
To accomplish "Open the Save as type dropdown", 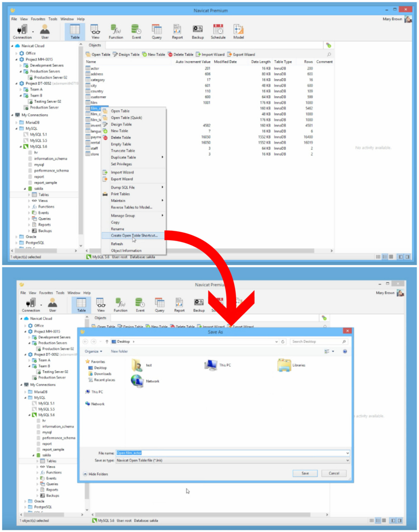I will coord(232,460).
